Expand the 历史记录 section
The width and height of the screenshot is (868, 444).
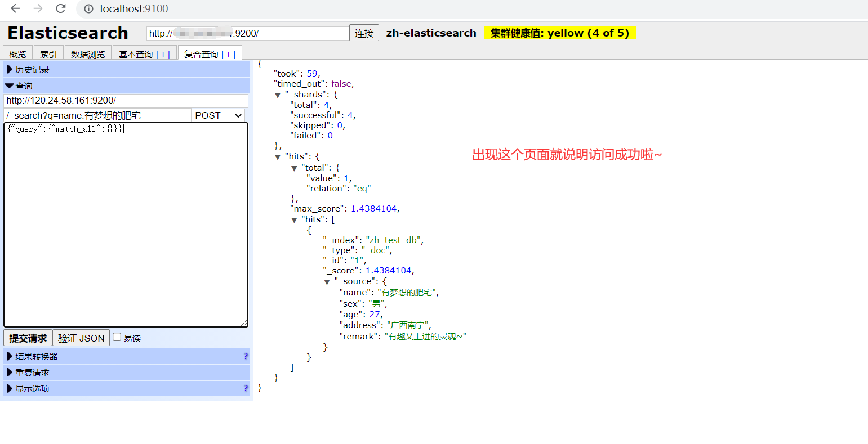[127, 69]
